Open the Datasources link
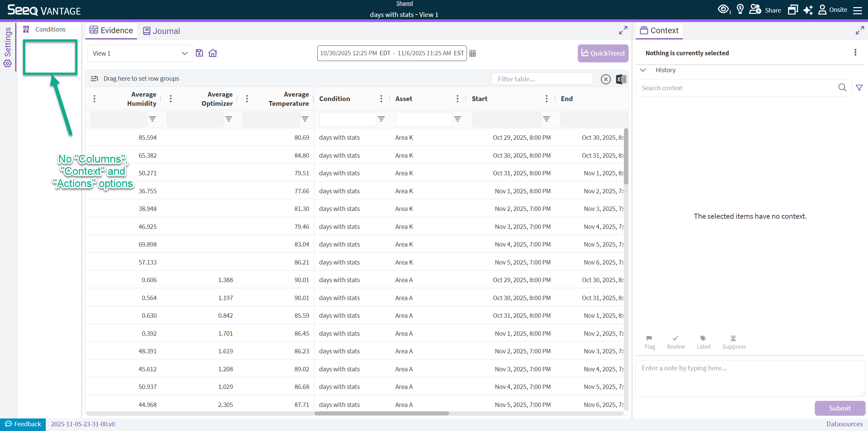The height and width of the screenshot is (431, 868). coord(844,424)
